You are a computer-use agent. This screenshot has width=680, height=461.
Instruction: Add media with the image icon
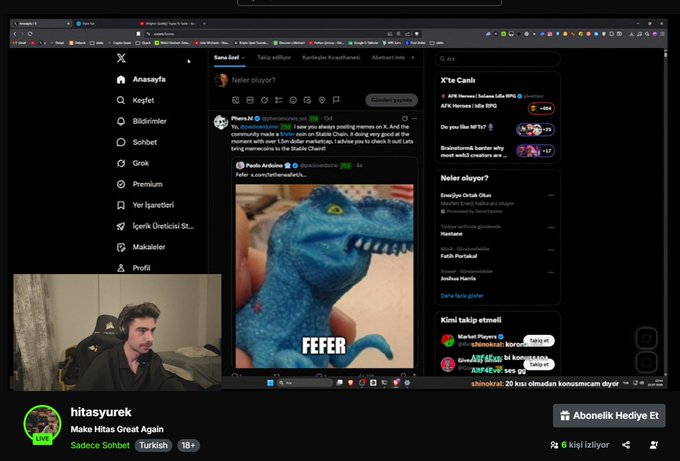point(235,100)
